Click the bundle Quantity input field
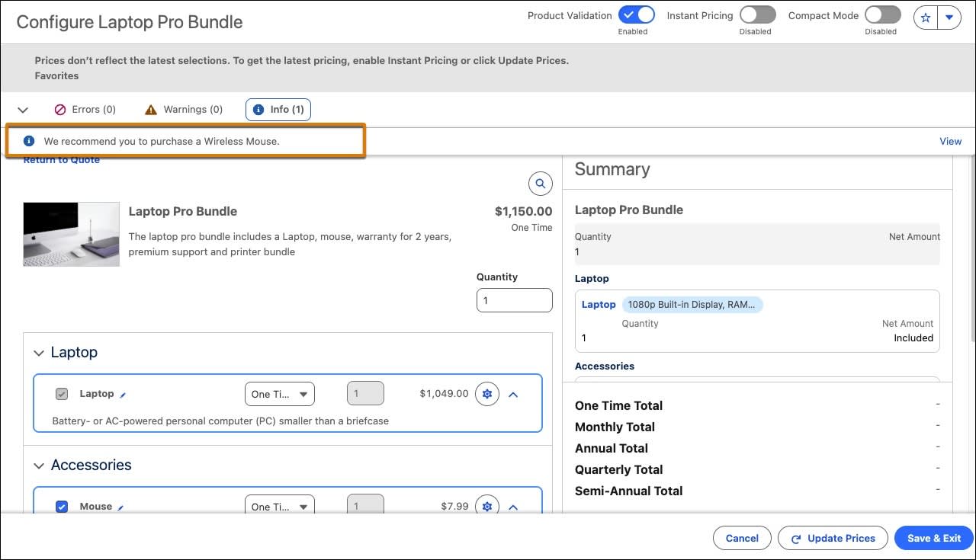The height and width of the screenshot is (560, 976). click(515, 300)
